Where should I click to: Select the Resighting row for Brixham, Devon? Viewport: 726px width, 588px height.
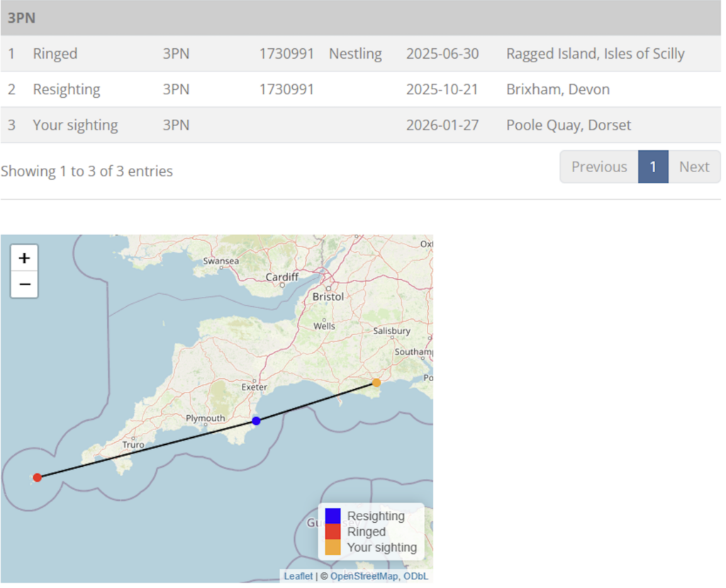pyautogui.click(x=360, y=89)
